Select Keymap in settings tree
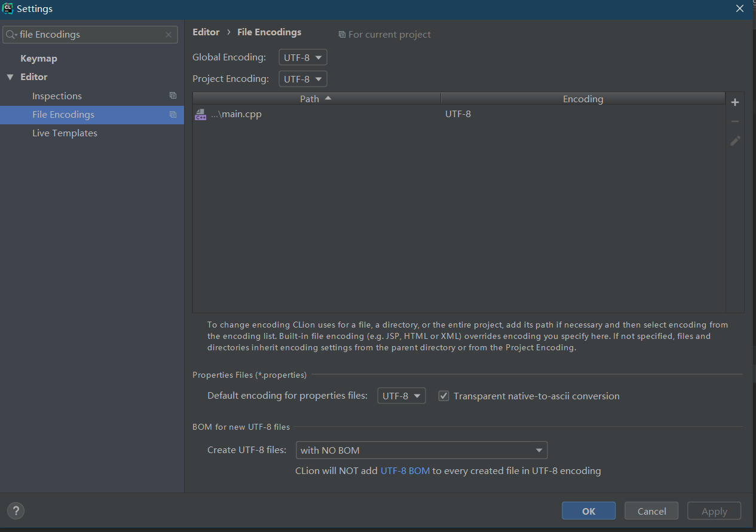The height and width of the screenshot is (532, 756). click(x=39, y=59)
